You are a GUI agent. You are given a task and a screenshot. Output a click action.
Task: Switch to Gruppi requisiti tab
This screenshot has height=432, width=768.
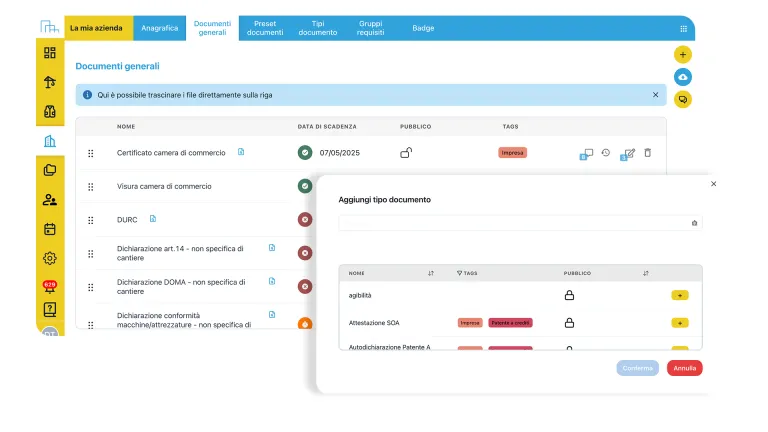[x=371, y=28]
